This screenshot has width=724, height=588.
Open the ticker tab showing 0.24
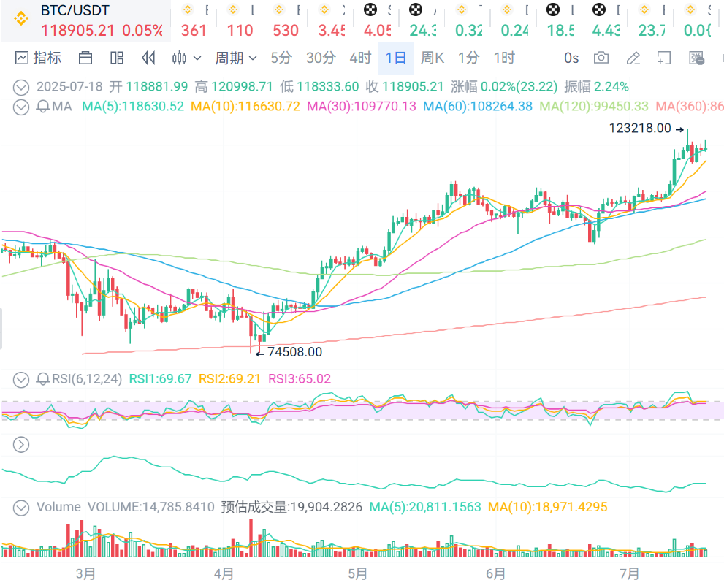[x=514, y=20]
